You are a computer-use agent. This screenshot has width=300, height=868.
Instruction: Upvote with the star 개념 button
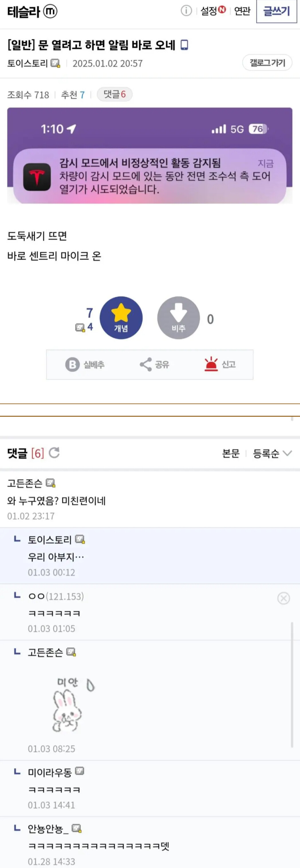121,317
